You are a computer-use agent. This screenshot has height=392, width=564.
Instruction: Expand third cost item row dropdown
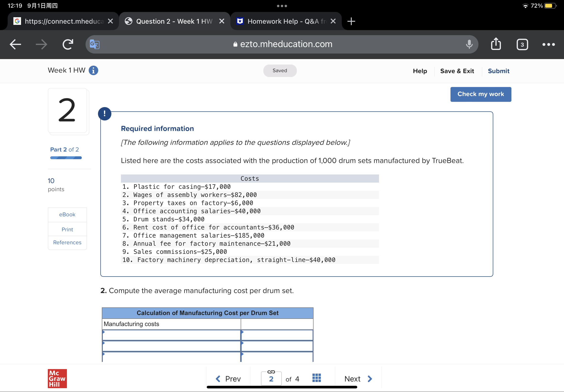(171, 357)
